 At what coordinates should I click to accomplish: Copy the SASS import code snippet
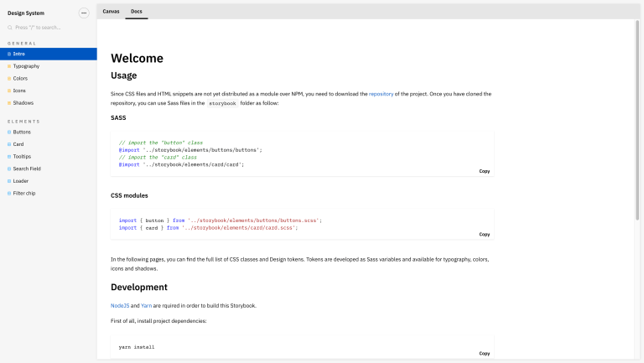pyautogui.click(x=484, y=171)
